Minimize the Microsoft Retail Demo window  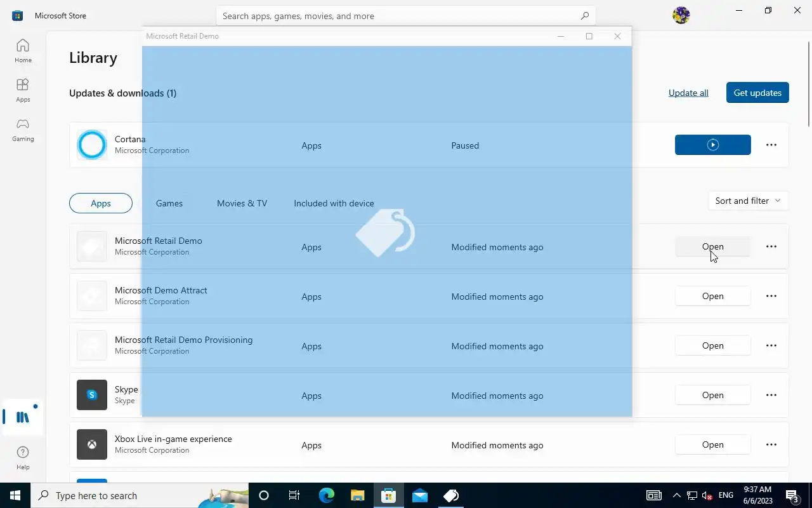(x=561, y=36)
